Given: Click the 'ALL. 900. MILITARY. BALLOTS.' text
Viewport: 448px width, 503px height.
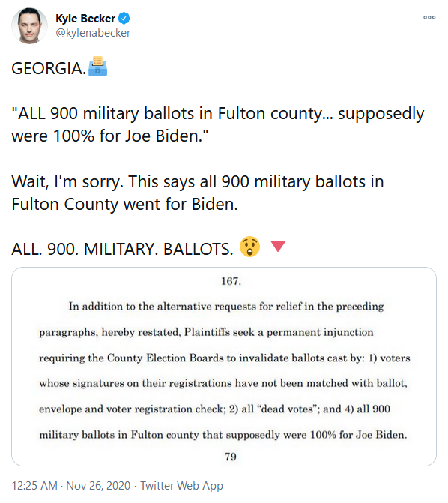Looking at the screenshot, I should [x=123, y=249].
